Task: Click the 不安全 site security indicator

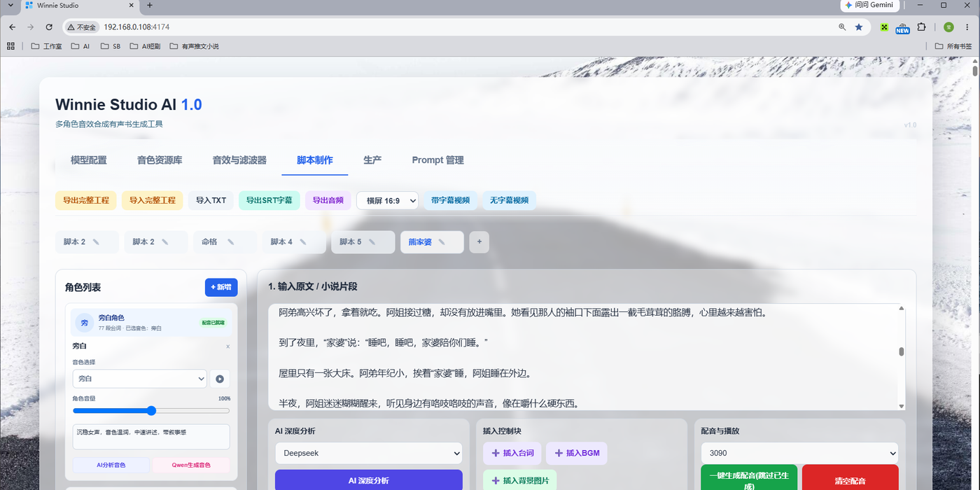Action: coord(81,27)
